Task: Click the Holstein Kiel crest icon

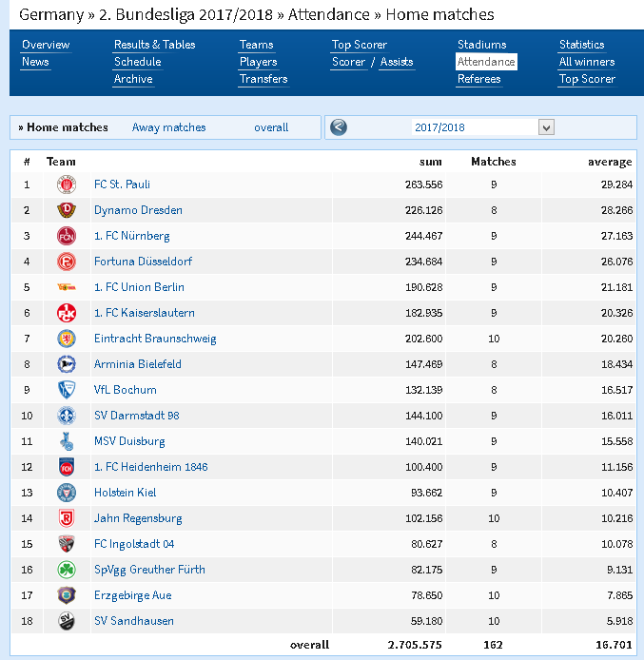Action: (x=67, y=493)
